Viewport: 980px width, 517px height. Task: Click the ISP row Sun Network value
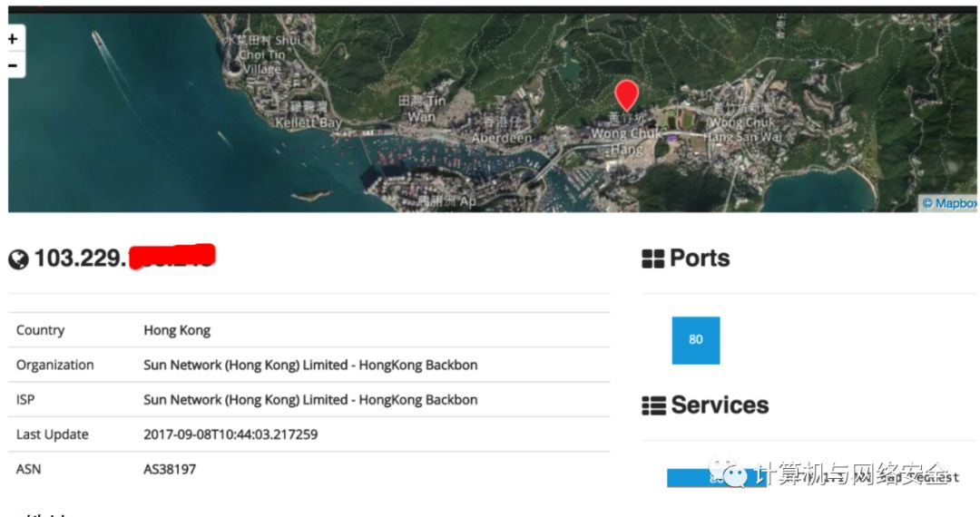click(x=310, y=399)
